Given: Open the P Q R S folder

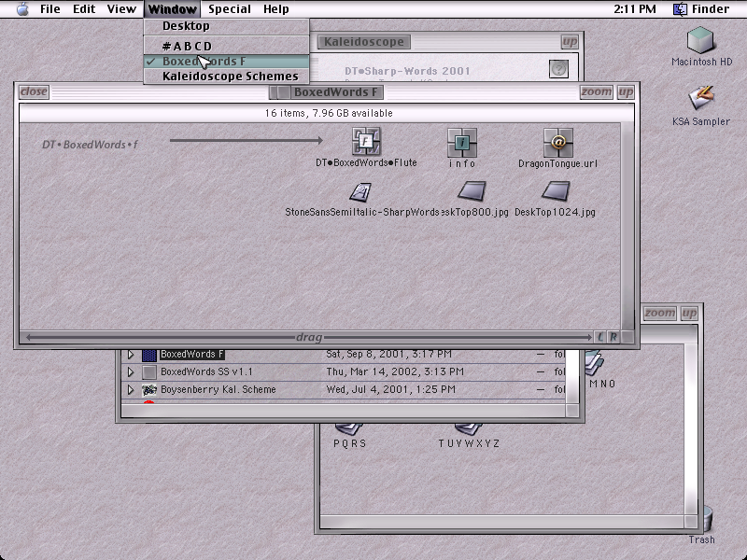Looking at the screenshot, I should [x=349, y=428].
